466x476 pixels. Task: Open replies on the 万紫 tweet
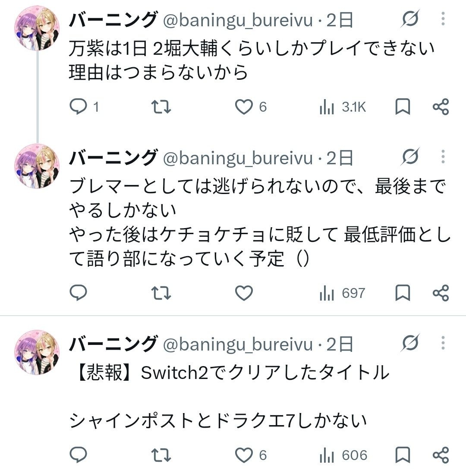pyautogui.click(x=84, y=107)
